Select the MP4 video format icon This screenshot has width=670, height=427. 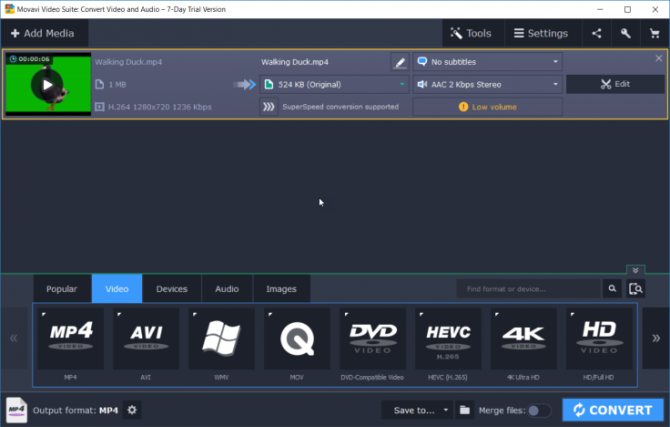[71, 339]
